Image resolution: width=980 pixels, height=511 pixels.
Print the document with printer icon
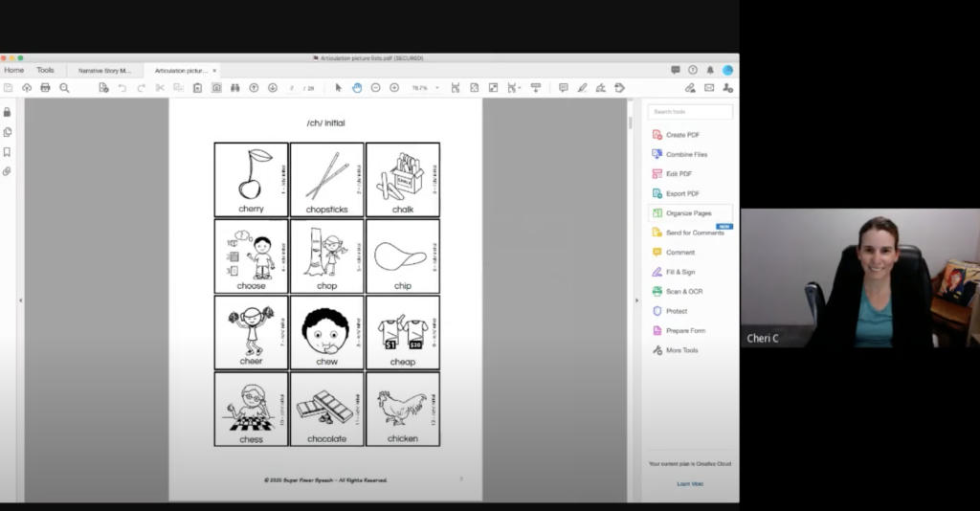click(45, 88)
